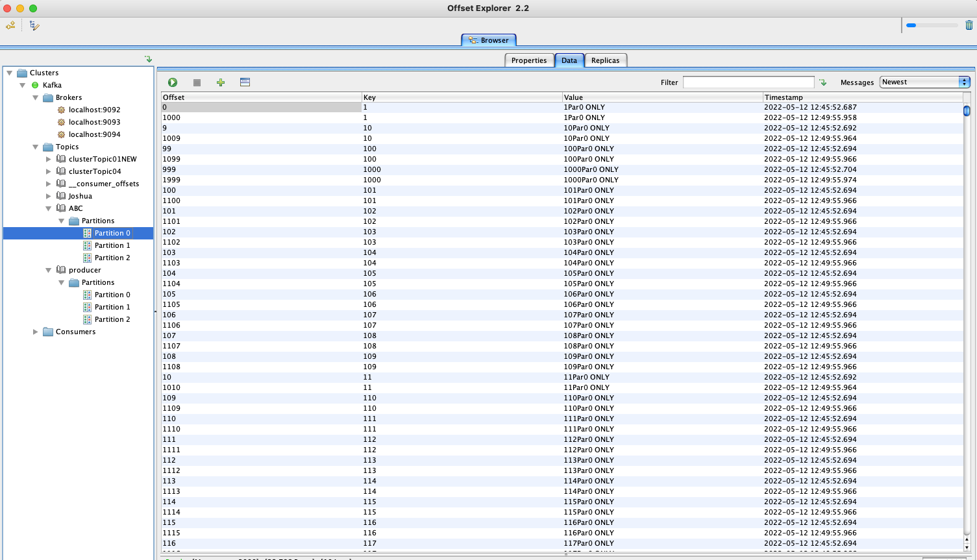Click the message view window icon
977x560 pixels.
245,82
